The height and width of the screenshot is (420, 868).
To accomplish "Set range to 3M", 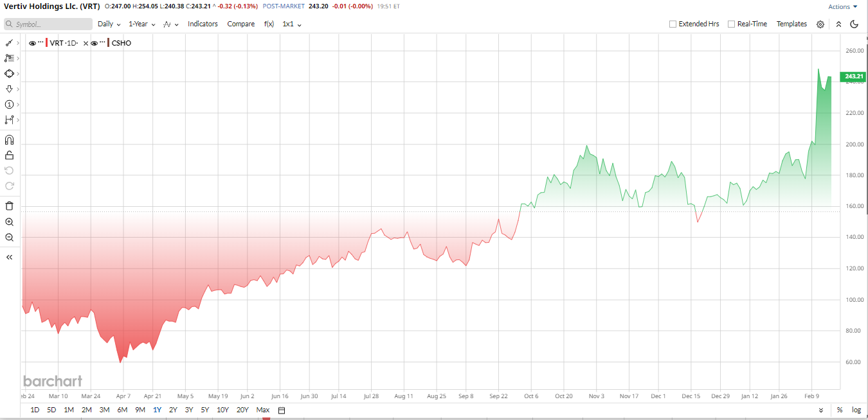I will (104, 410).
